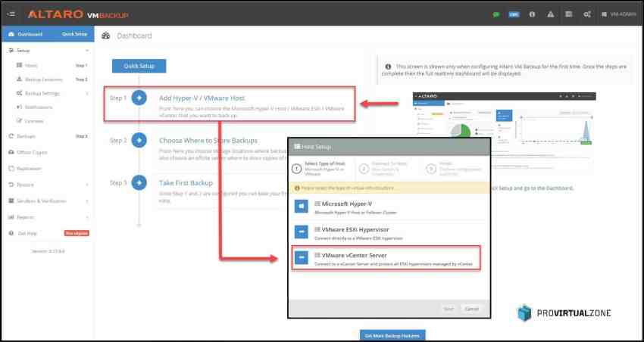Click the Step 2 circular arrow icon
This screenshot has height=342, width=644.
coord(139,140)
